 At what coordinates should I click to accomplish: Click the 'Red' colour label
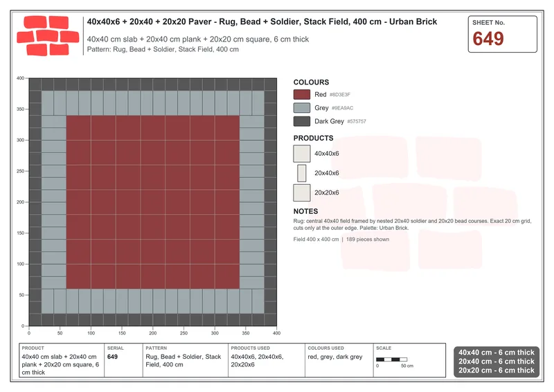click(321, 94)
